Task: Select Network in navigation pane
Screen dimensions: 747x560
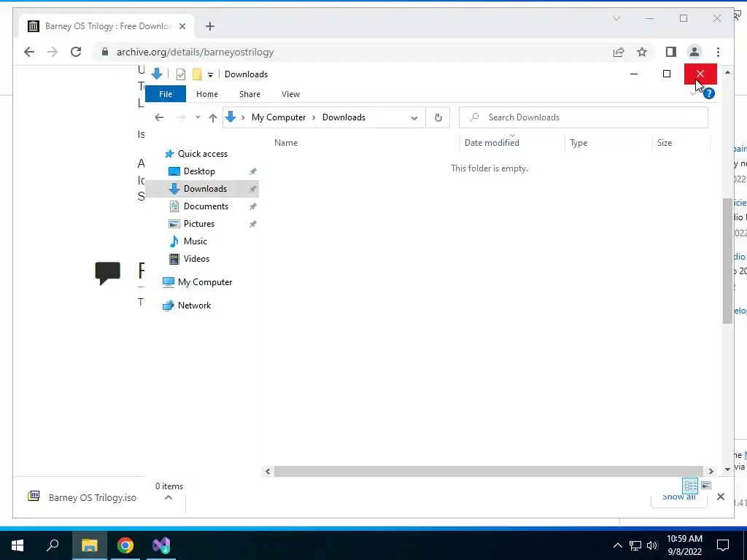Action: coord(194,306)
